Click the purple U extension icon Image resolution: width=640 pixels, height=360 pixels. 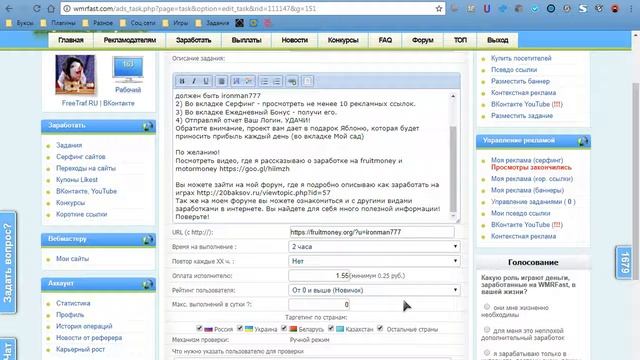(487, 9)
